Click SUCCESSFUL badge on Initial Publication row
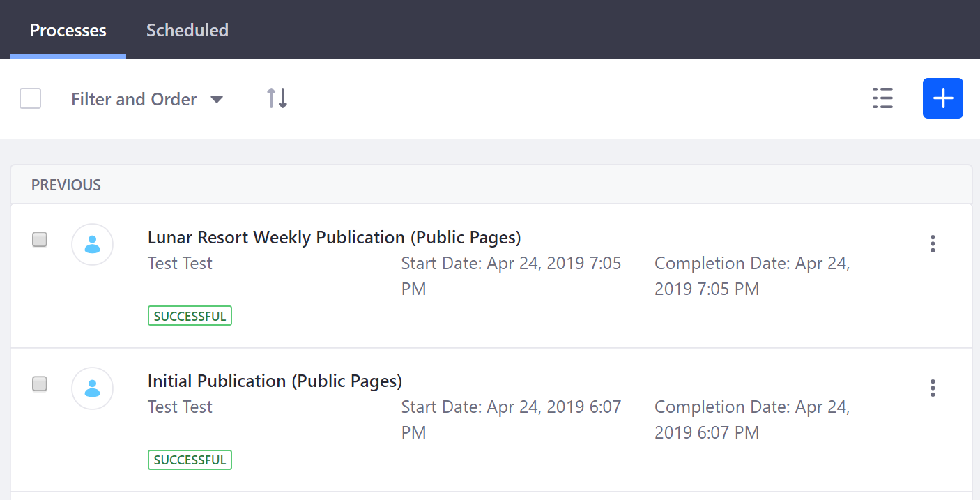This screenshot has height=500, width=980. (x=190, y=460)
